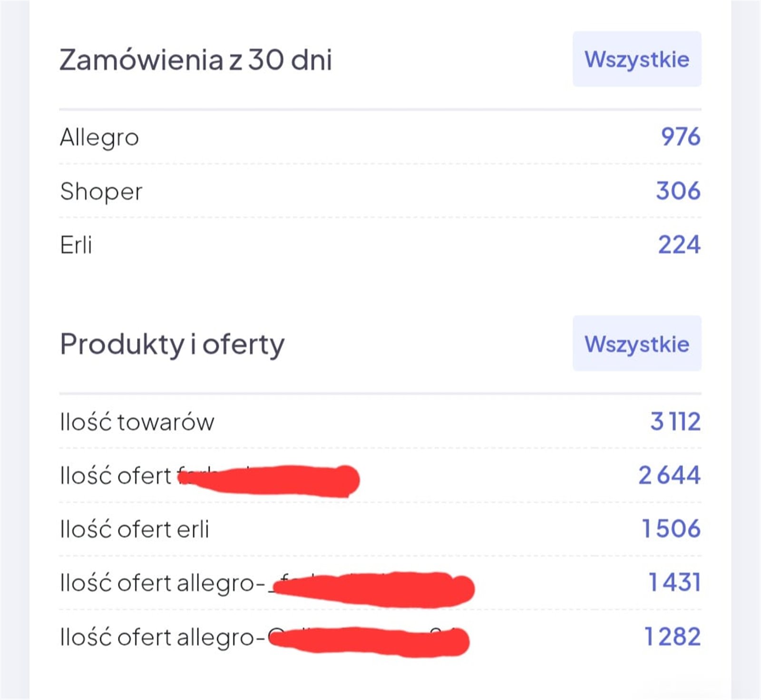This screenshot has width=761, height=700.
Task: Open all products via the lower Wszystkie button
Action: coord(637,344)
